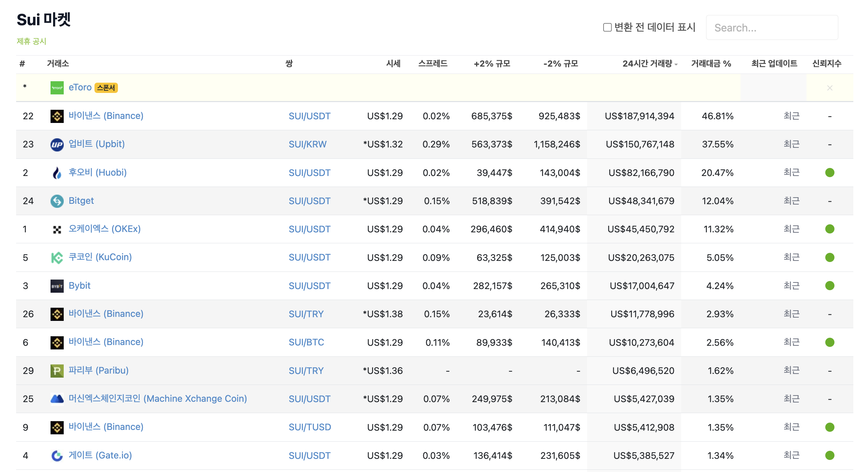Open the Machine Xchange Coin exchange link
The image size is (868, 472).
coord(157,399)
